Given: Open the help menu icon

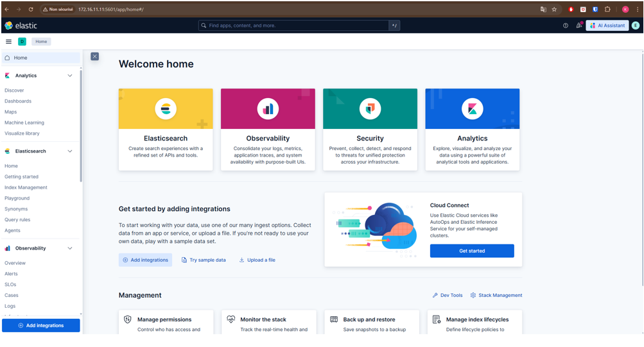Looking at the screenshot, I should (x=566, y=26).
